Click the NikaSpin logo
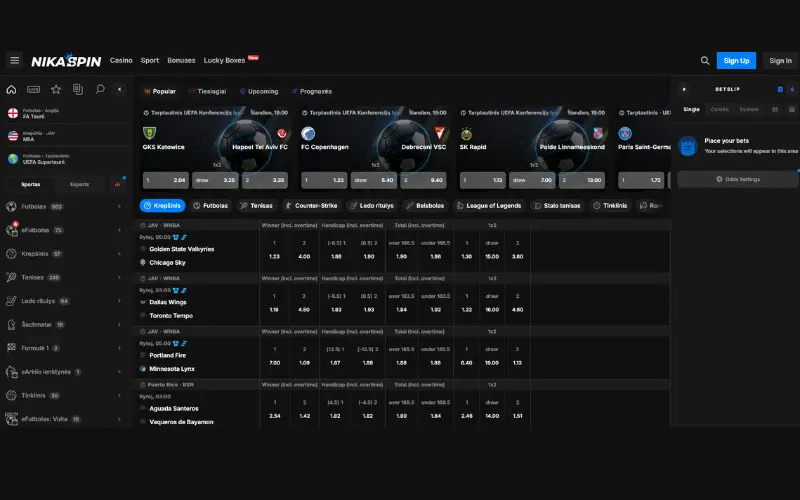 66,61
